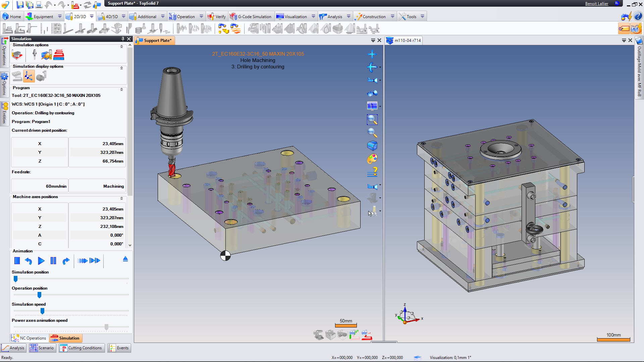Click the step backward arrow icon
The width and height of the screenshot is (644, 362).
pyautogui.click(x=29, y=261)
